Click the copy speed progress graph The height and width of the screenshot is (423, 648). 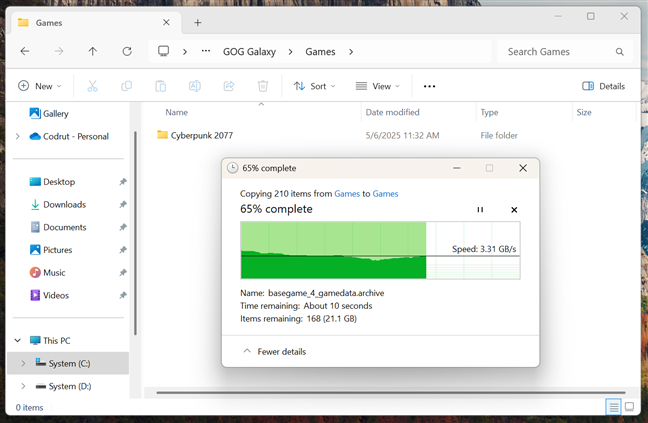(x=380, y=250)
